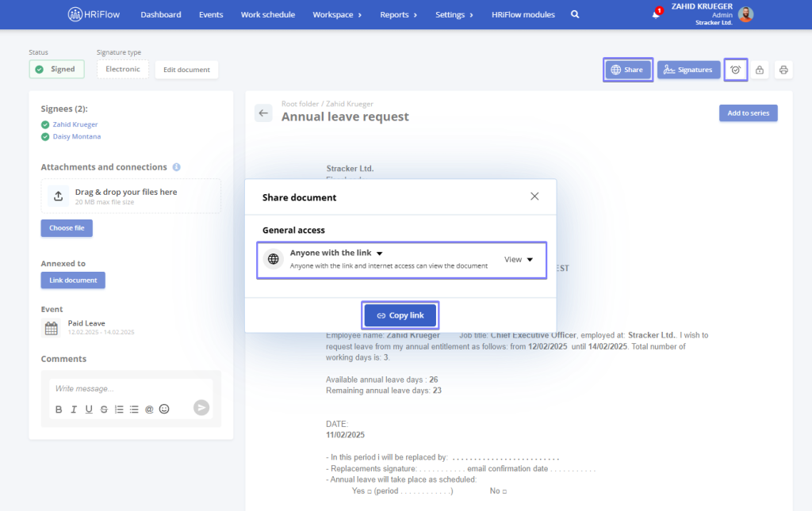Screen dimensions: 812x511
Task: Click the Edit document button
Action: [186, 70]
